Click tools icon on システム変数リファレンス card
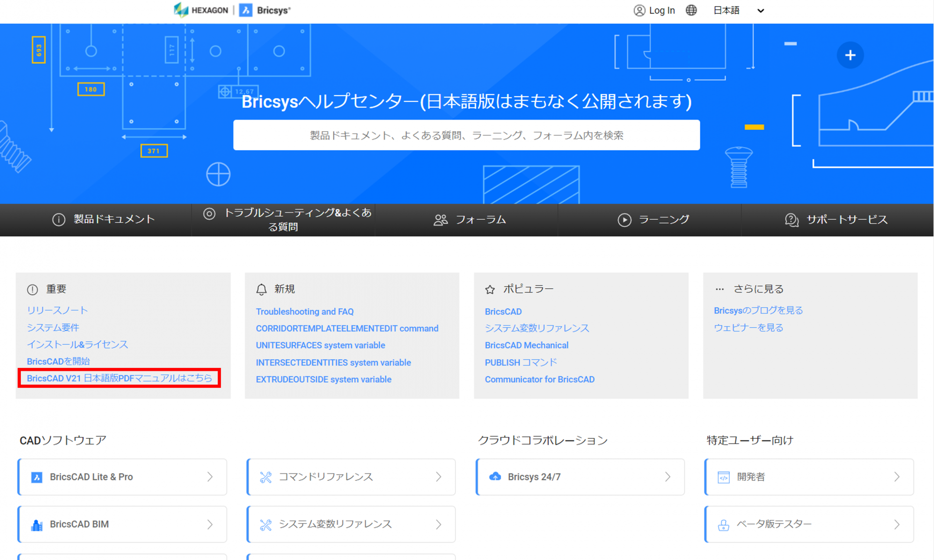Viewport: 934px width, 560px height. point(266,525)
